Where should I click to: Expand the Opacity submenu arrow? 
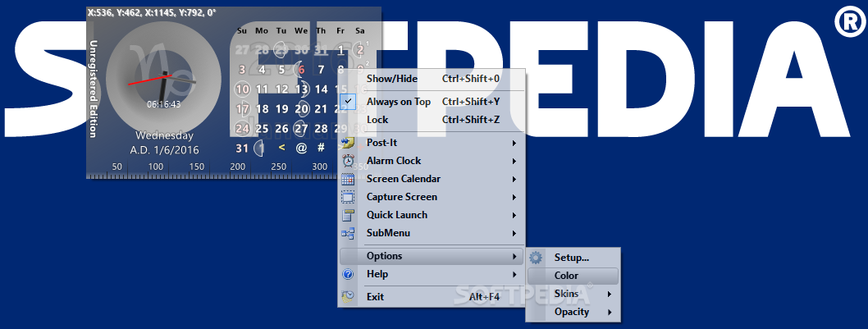click(x=610, y=313)
